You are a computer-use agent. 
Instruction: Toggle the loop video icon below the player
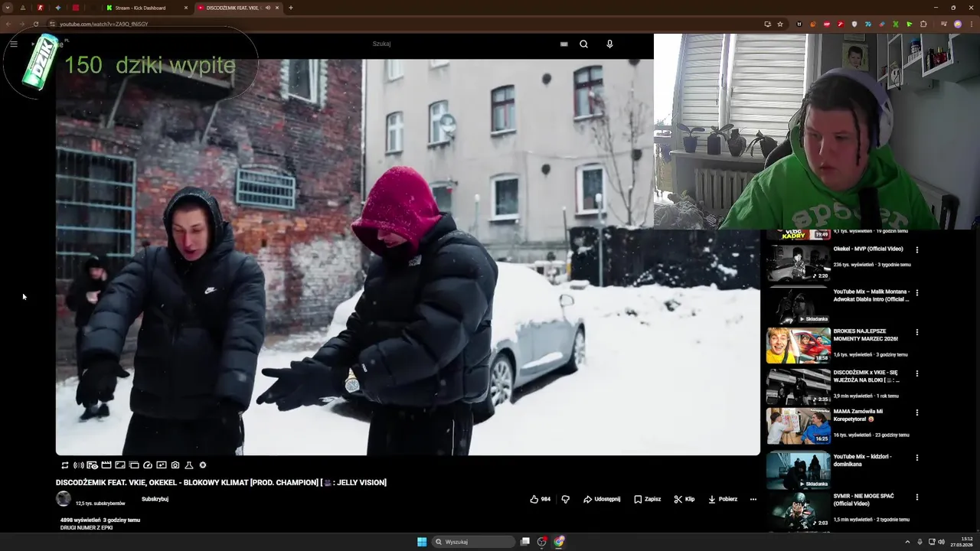[65, 465]
